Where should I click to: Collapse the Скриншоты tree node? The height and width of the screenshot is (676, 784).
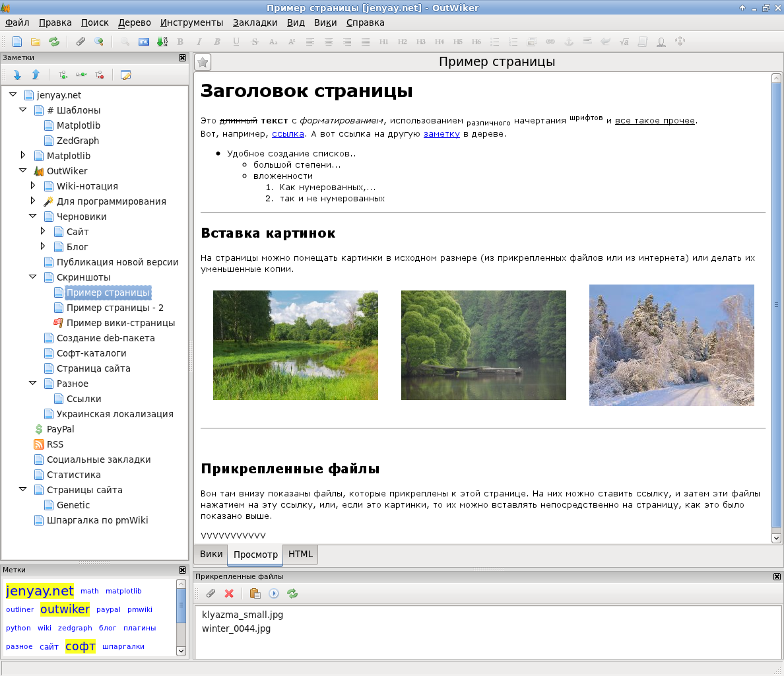click(33, 277)
